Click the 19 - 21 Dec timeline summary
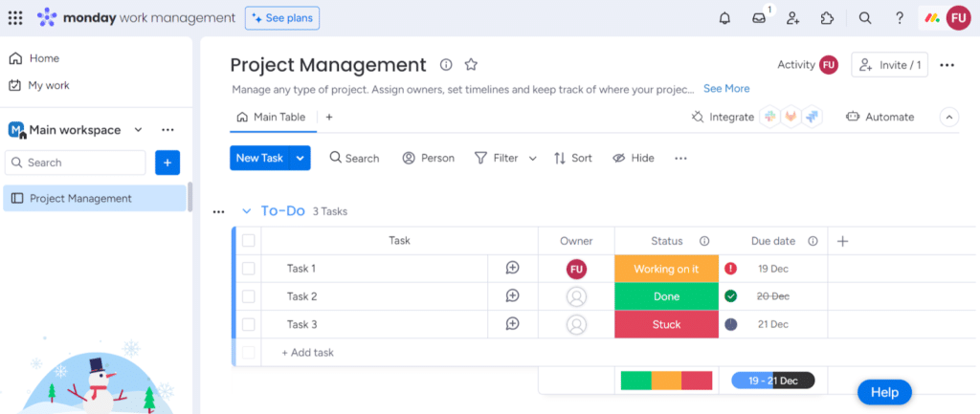Viewport: 980px width, 414px height. pyautogui.click(x=773, y=381)
